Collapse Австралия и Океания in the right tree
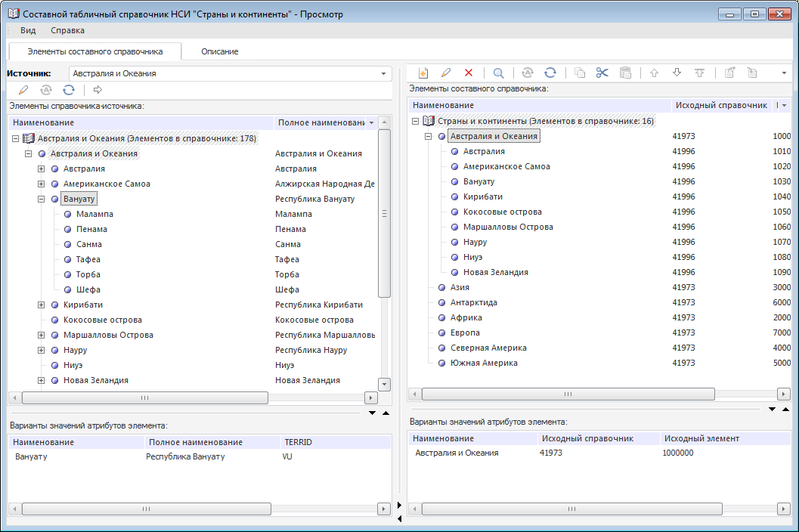This screenshot has height=532, width=799. point(429,136)
